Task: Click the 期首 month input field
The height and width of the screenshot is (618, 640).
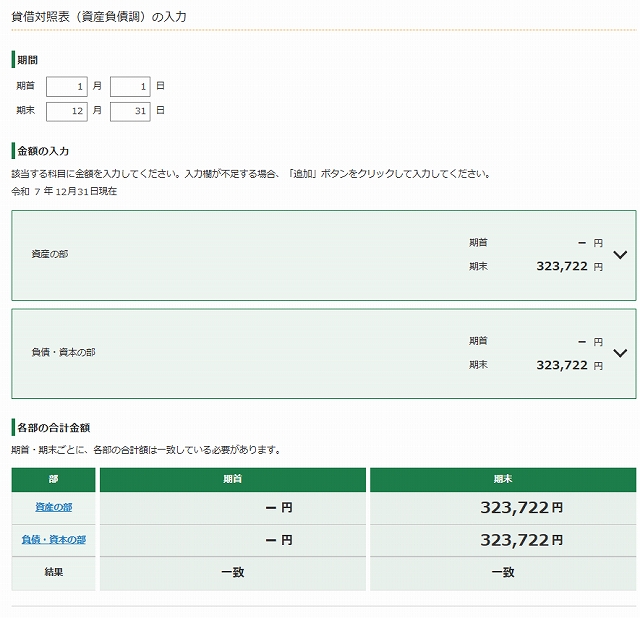Action: (x=67, y=87)
